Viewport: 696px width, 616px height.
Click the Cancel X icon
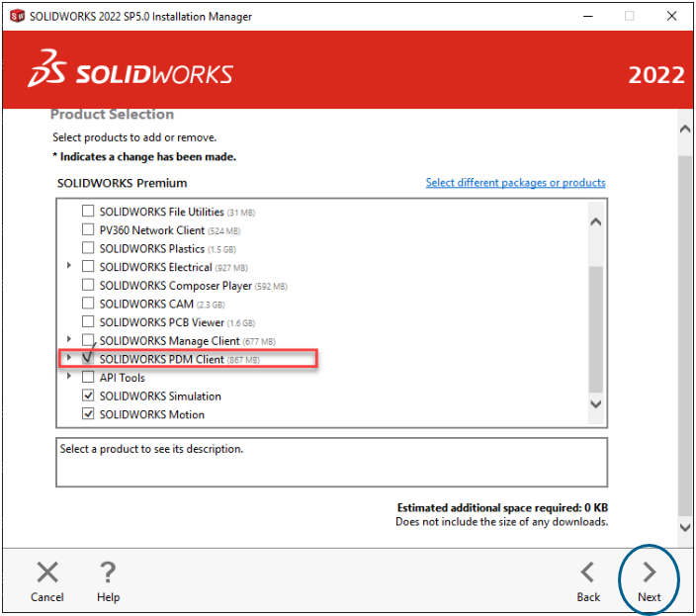(47, 572)
